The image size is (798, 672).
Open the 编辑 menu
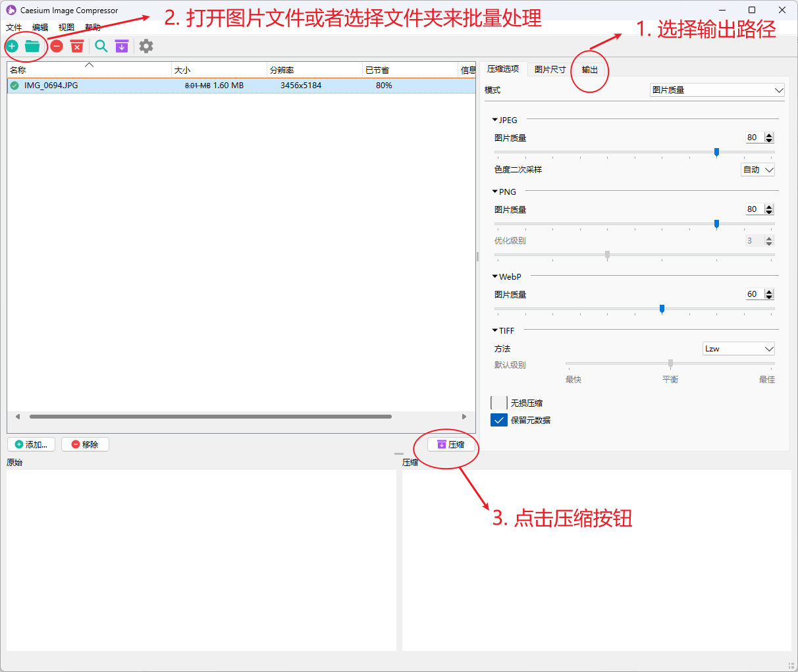click(x=40, y=28)
